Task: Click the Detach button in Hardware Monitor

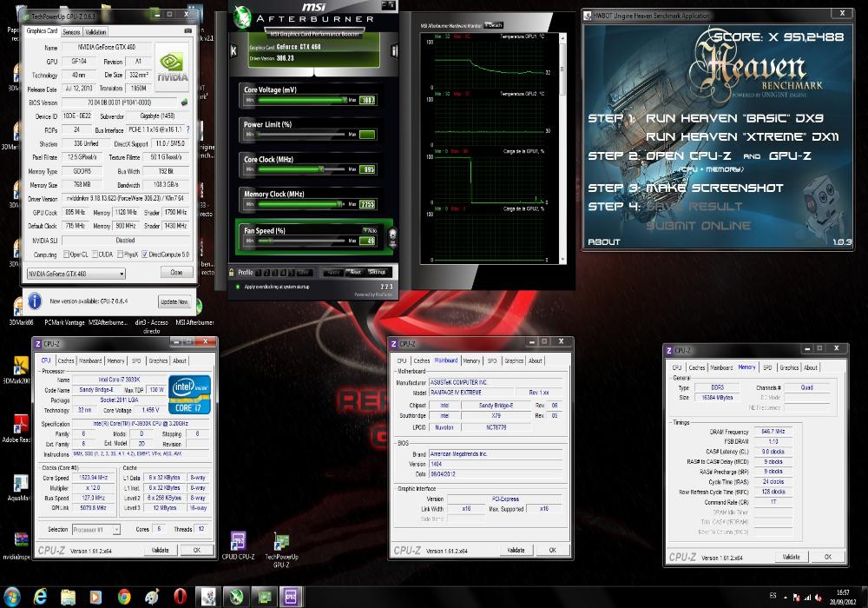Action: pyautogui.click(x=493, y=25)
